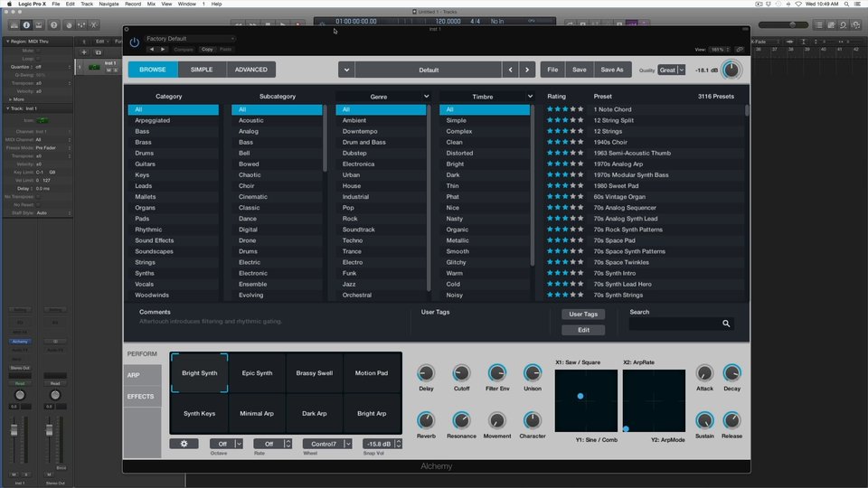Click the User Tags button
Screen dimensions: 868x488
[583, 314]
